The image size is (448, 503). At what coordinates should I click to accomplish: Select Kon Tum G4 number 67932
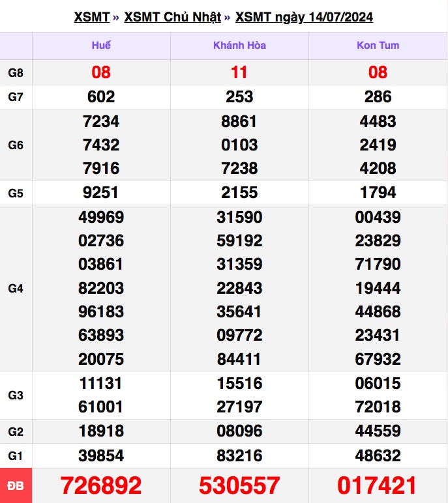tap(378, 359)
